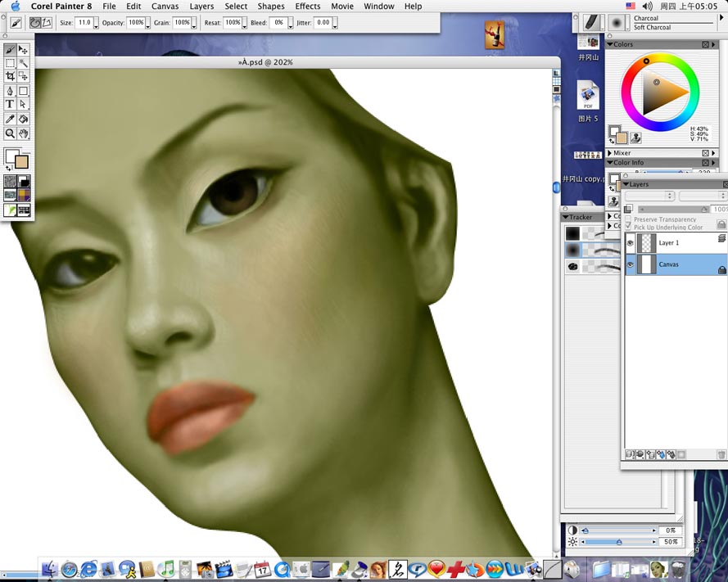Image resolution: width=728 pixels, height=582 pixels.
Task: Select the Grabber hand tool
Action: pos(23,133)
